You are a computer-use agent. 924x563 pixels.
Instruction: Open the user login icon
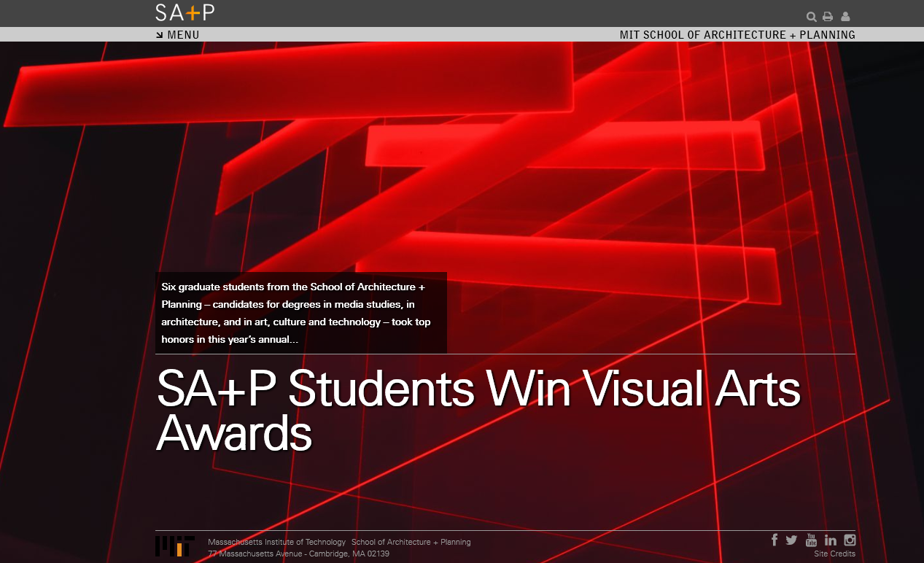845,17
